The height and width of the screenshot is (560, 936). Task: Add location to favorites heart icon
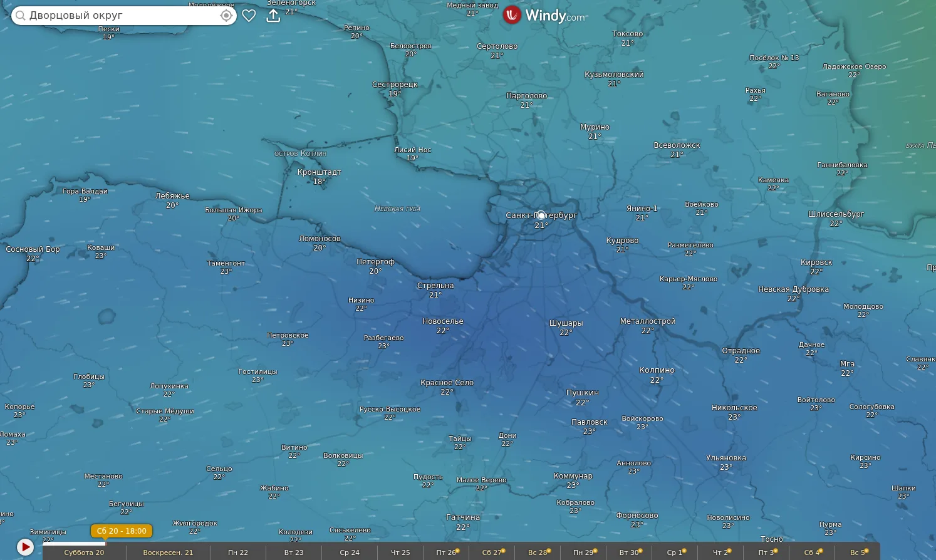click(249, 16)
